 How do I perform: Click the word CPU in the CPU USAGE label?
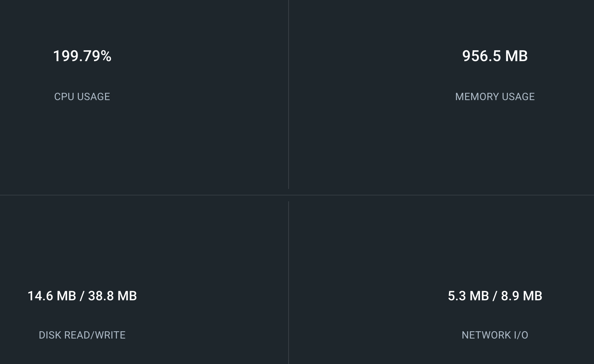(x=64, y=96)
